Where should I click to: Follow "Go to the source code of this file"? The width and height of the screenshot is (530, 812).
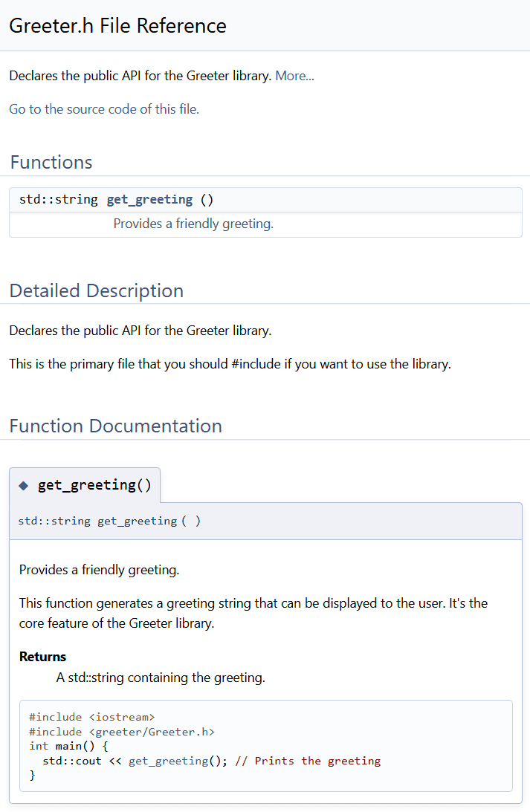coord(104,109)
